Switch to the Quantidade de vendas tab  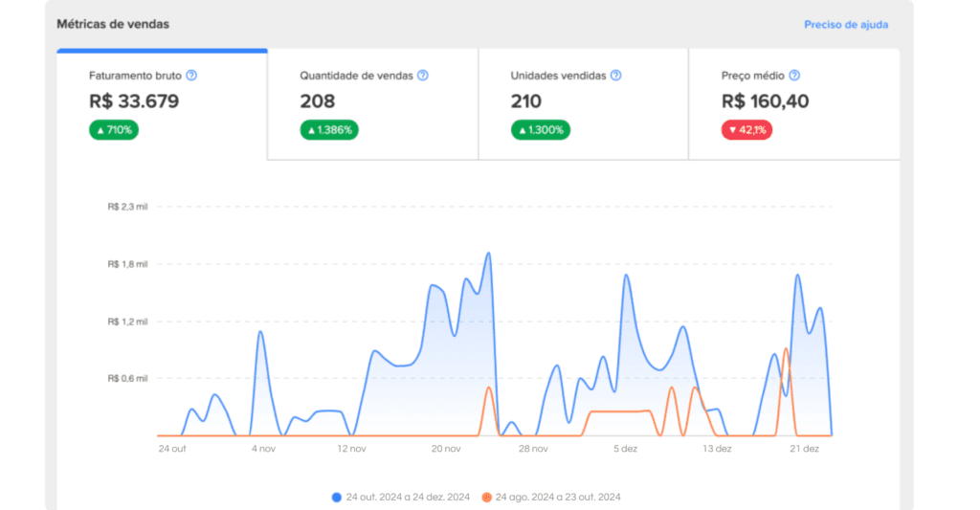click(x=372, y=103)
